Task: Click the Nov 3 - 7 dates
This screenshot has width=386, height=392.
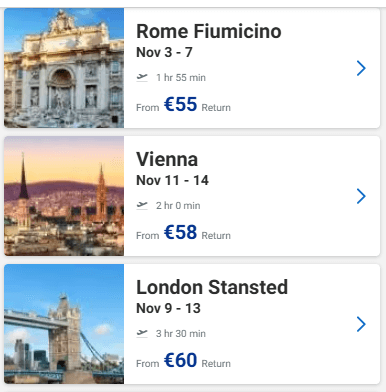Action: pyautogui.click(x=164, y=52)
